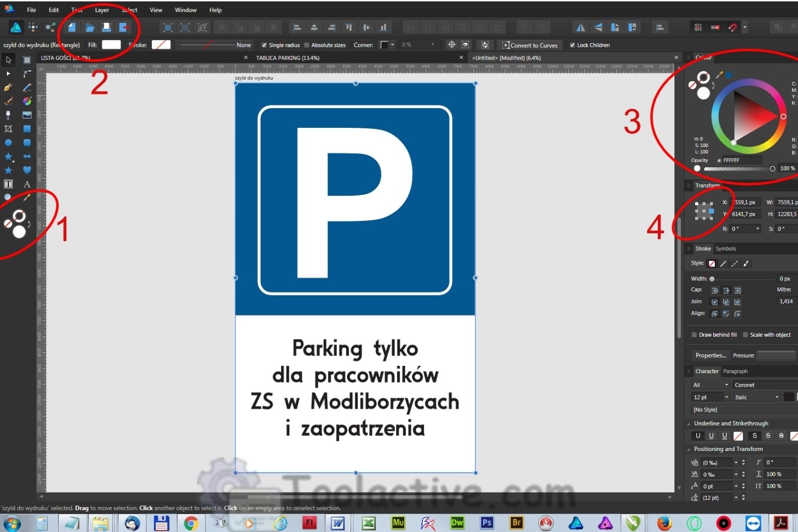The height and width of the screenshot is (532, 798).
Task: Click the Properties button in Stroke panel
Action: click(x=711, y=355)
